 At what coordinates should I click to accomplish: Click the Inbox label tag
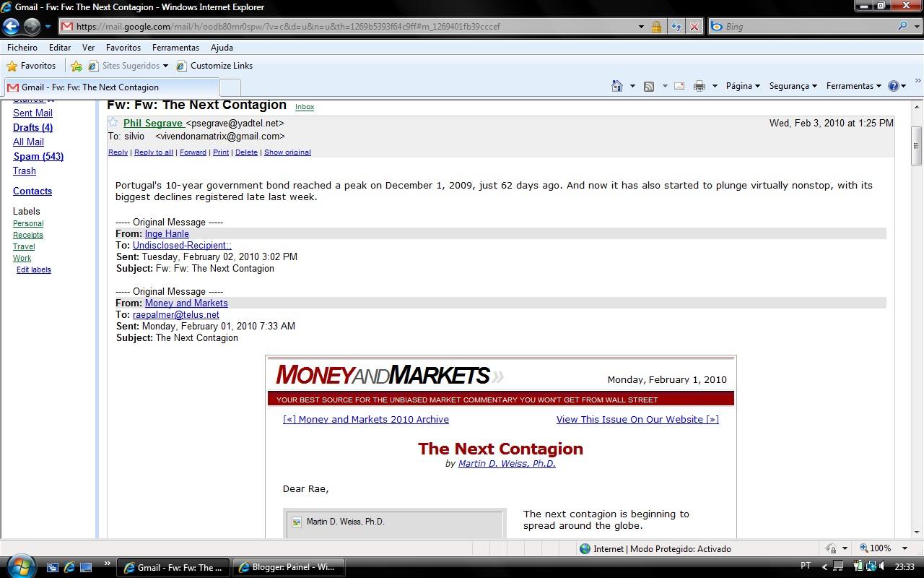coord(305,107)
